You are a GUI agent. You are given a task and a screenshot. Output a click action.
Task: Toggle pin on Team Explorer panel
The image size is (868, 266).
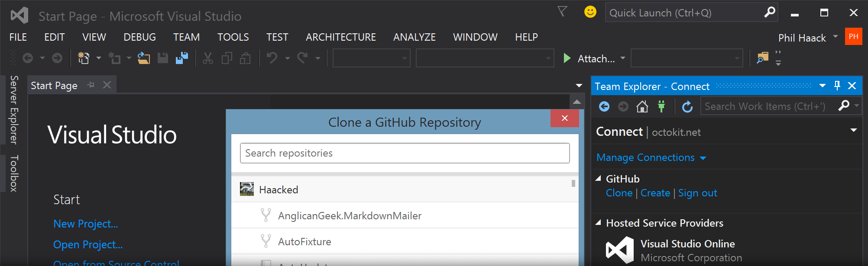[837, 86]
